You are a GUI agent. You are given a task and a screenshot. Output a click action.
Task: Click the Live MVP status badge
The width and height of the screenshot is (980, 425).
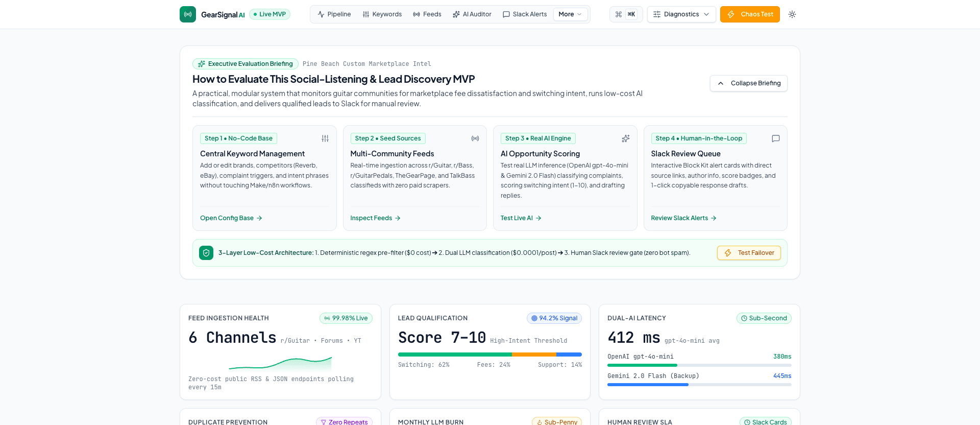269,14
